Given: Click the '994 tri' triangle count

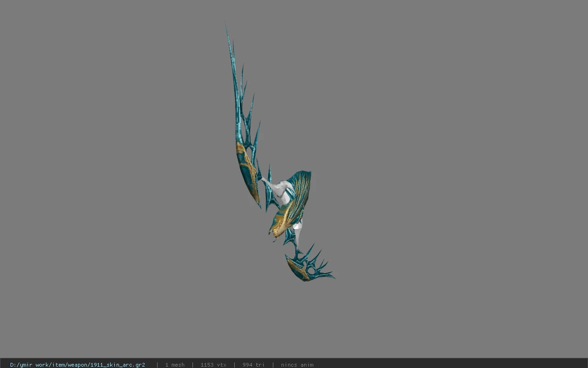Looking at the screenshot, I should [x=254, y=365].
